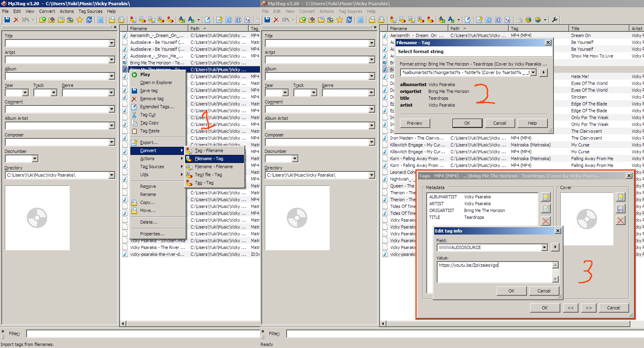Image resolution: width=644 pixels, height=348 pixels.
Task: Click Favorites star icon in left toolbar
Action: click(80, 20)
